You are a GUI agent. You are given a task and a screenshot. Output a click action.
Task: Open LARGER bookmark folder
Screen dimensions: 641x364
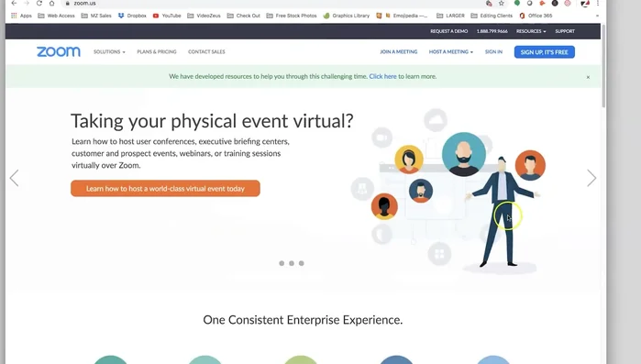tap(450, 16)
